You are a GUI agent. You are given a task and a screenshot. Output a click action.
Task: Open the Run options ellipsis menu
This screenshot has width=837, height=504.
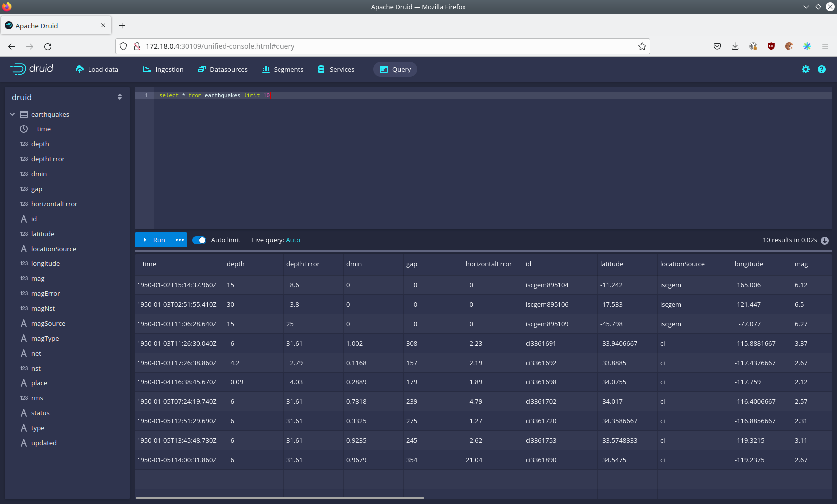[x=180, y=240]
